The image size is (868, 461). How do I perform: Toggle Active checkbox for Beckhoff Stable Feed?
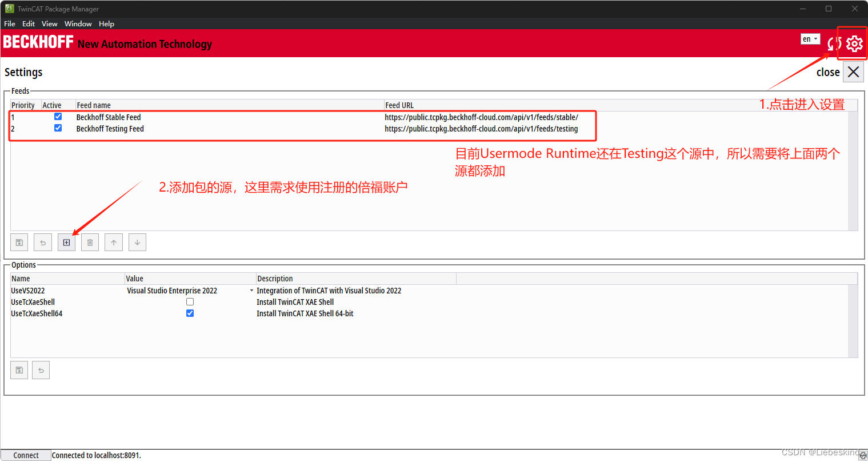[58, 117]
